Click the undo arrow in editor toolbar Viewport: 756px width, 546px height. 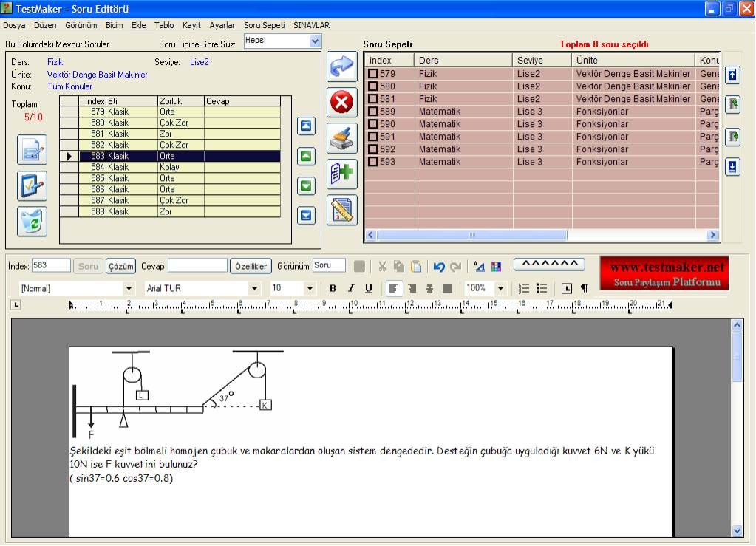[x=439, y=267]
